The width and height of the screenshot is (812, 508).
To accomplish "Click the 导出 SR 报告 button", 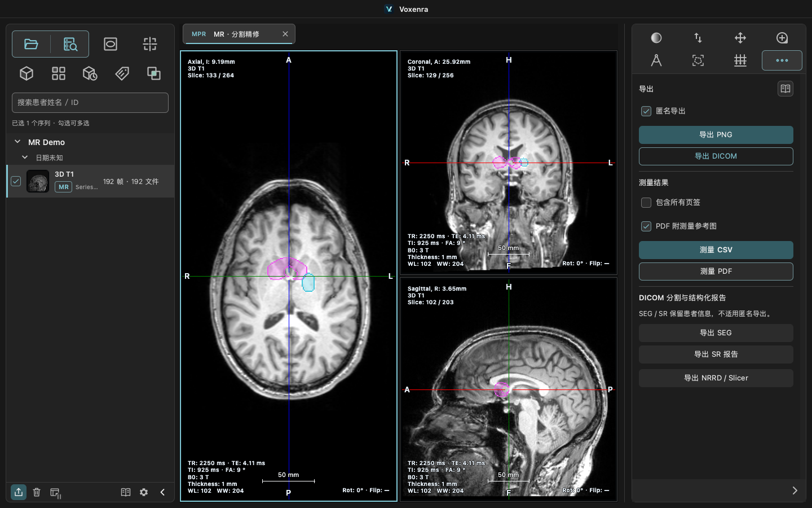I will (x=716, y=354).
